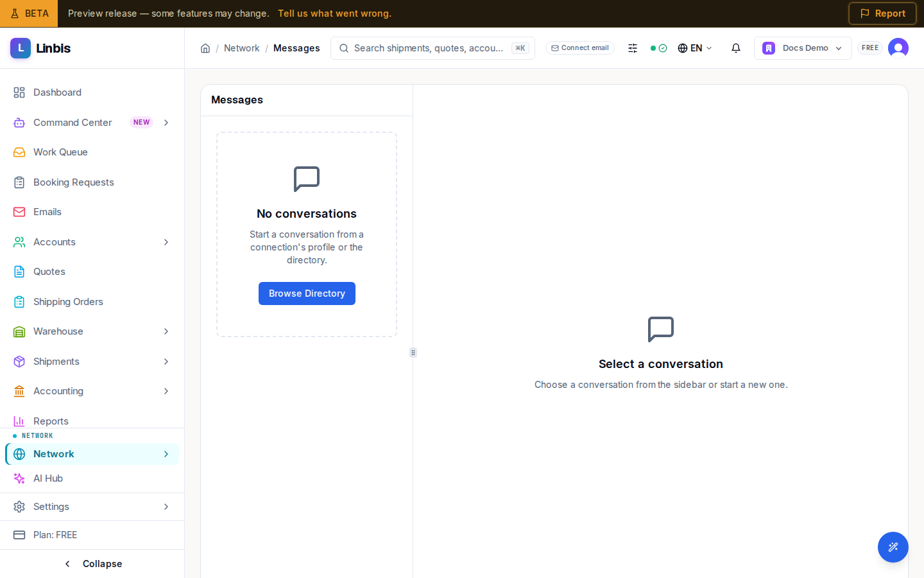The height and width of the screenshot is (578, 924).
Task: Click the Plan: FREE card icon
Action: [19, 535]
